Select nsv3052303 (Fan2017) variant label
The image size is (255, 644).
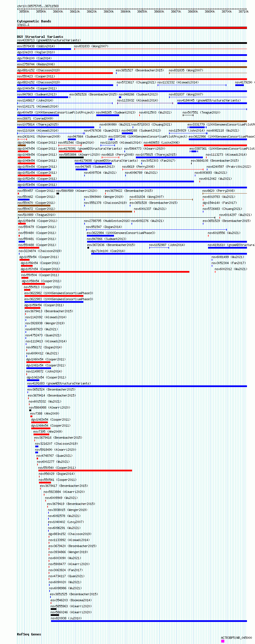click(x=158, y=161)
